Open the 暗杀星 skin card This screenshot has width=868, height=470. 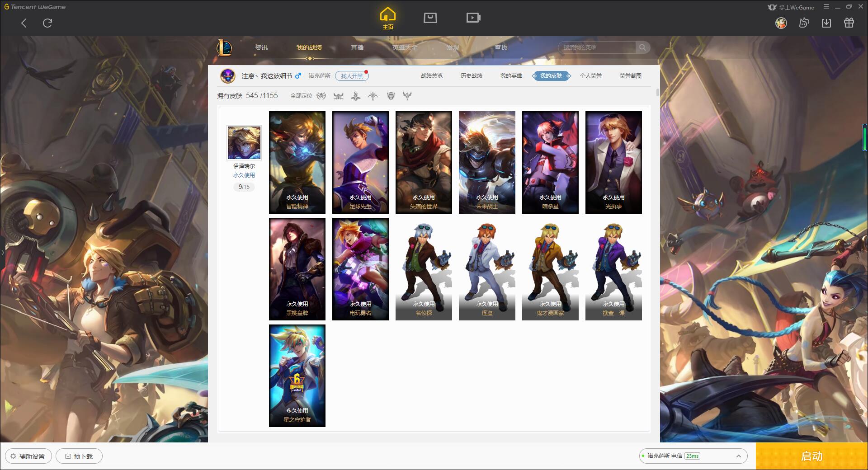pos(550,162)
